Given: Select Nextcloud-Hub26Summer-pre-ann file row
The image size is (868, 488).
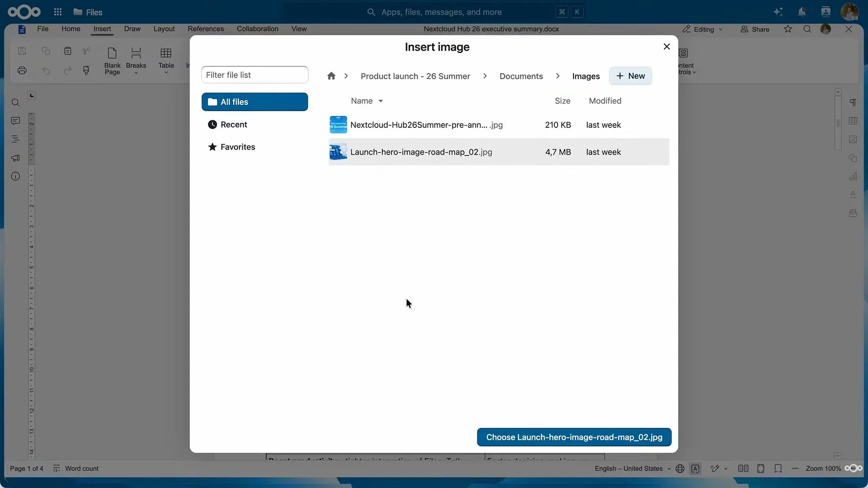Looking at the screenshot, I should click(499, 125).
